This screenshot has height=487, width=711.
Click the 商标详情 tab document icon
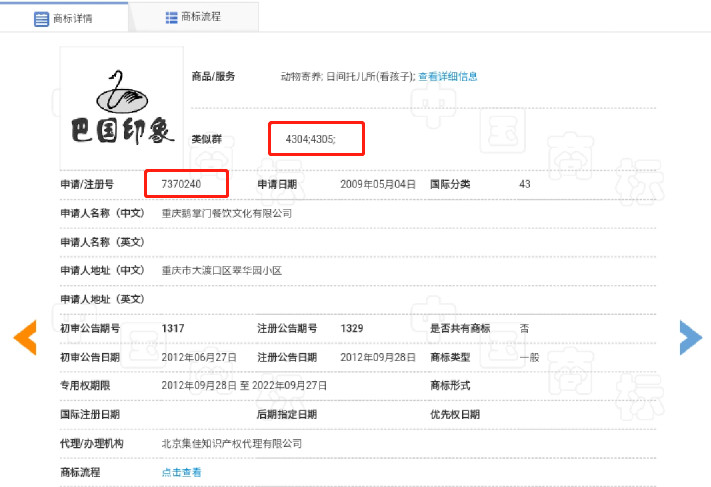[41, 19]
